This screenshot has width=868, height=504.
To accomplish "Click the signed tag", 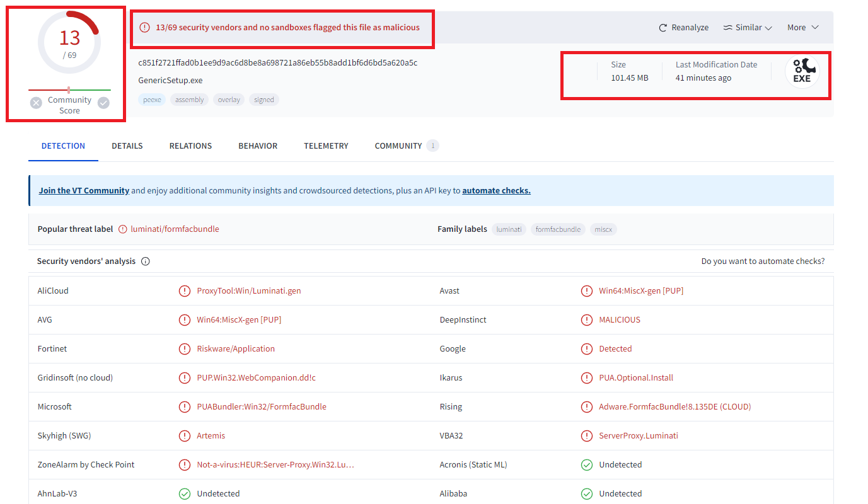I will (264, 100).
